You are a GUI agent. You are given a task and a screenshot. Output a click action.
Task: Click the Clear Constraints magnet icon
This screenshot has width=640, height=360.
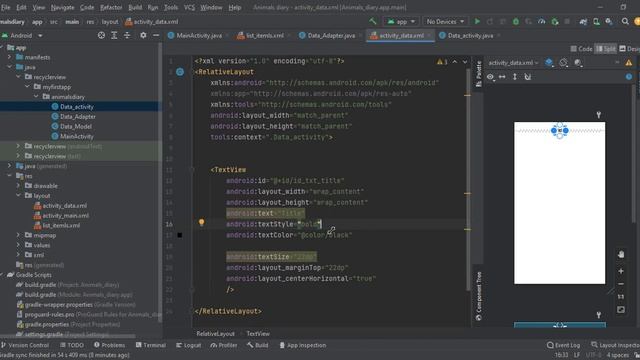pos(528,77)
